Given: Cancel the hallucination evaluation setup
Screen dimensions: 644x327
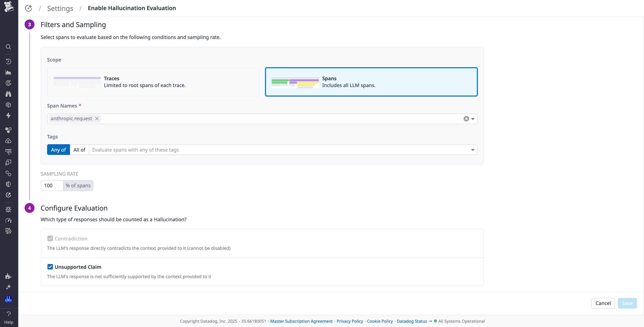Looking at the screenshot, I should [603, 303].
